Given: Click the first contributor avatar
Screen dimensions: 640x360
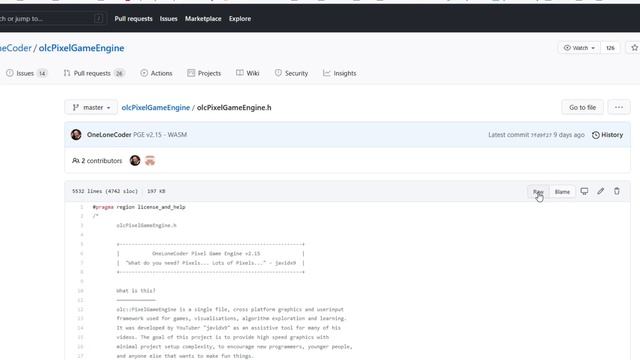Looking at the screenshot, I should (x=135, y=160).
